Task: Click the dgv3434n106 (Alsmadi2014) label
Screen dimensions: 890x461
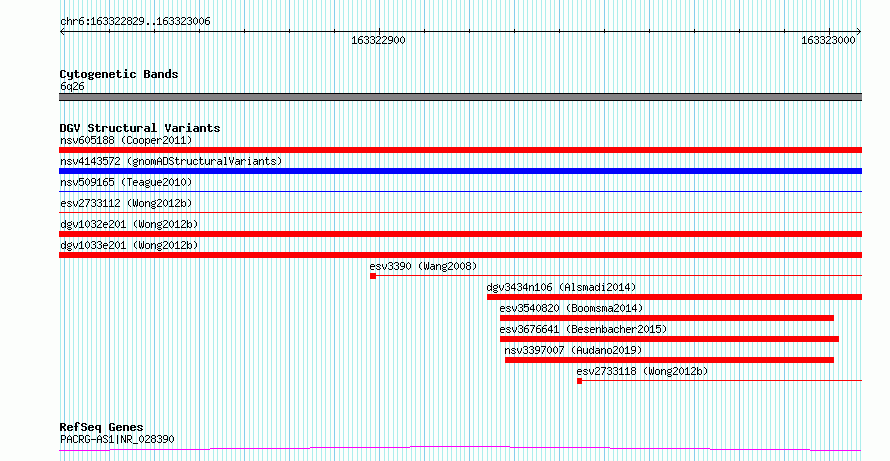Action: 561,287
